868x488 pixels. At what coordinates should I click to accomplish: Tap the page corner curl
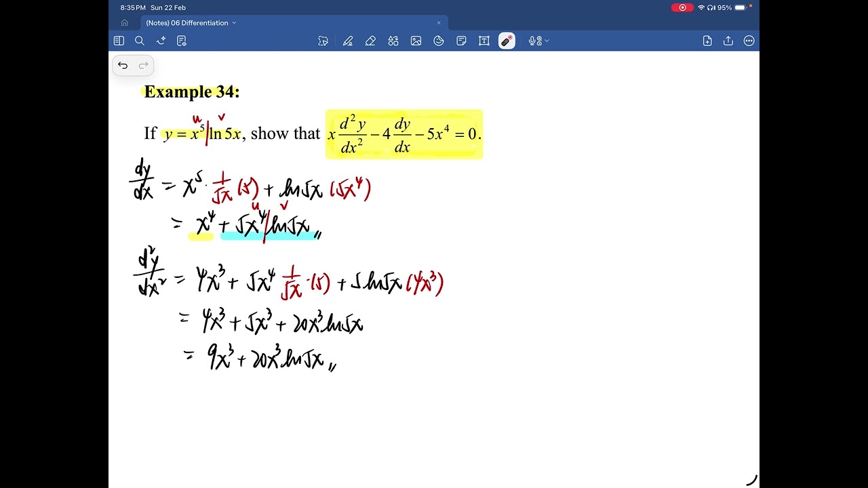click(751, 480)
